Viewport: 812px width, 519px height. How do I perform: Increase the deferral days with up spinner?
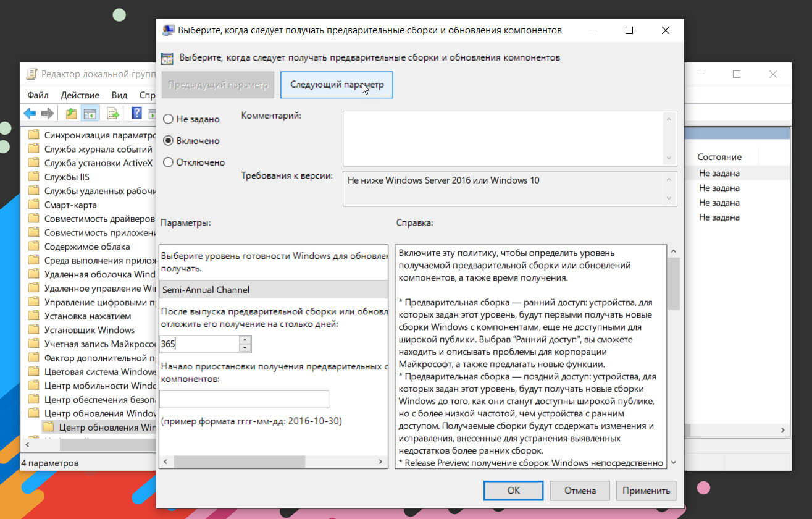point(246,340)
